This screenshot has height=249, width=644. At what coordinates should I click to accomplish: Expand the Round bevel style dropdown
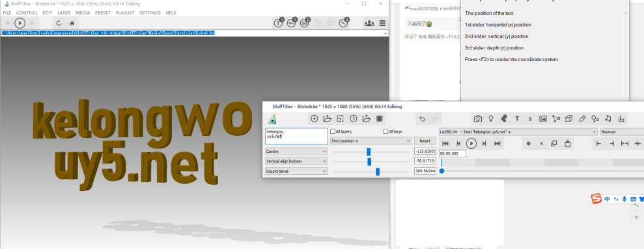click(x=296, y=171)
